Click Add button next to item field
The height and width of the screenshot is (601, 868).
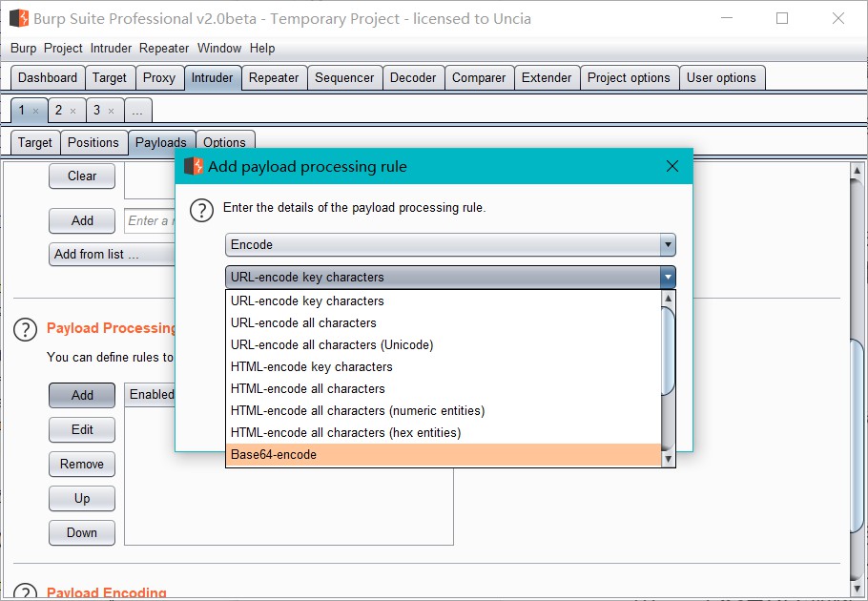[82, 220]
